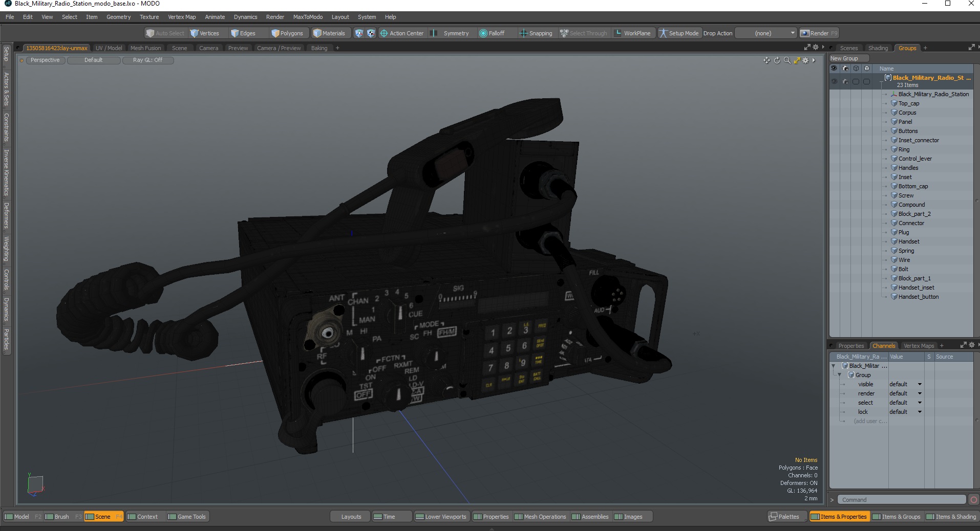Toggle the select checkbox of the group row

pyautogui.click(x=856, y=81)
